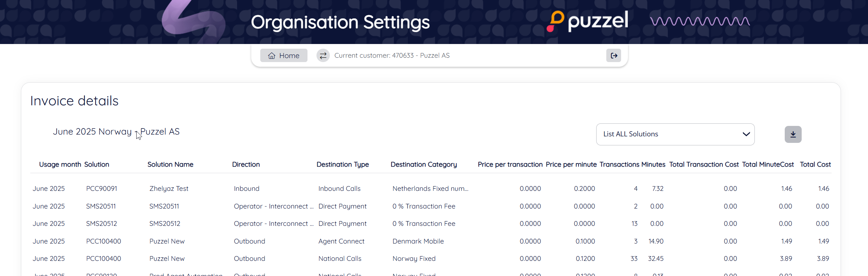
Task: Click transactions count 13
Action: tap(634, 224)
